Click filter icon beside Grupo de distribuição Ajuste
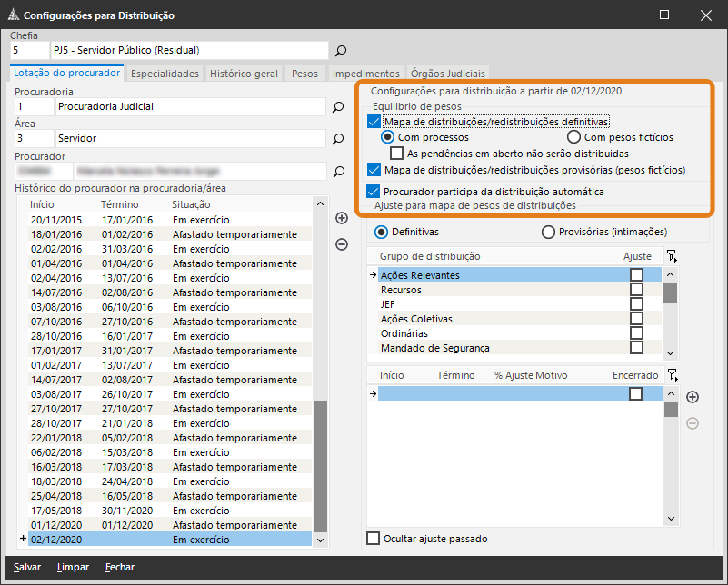 pos(671,257)
